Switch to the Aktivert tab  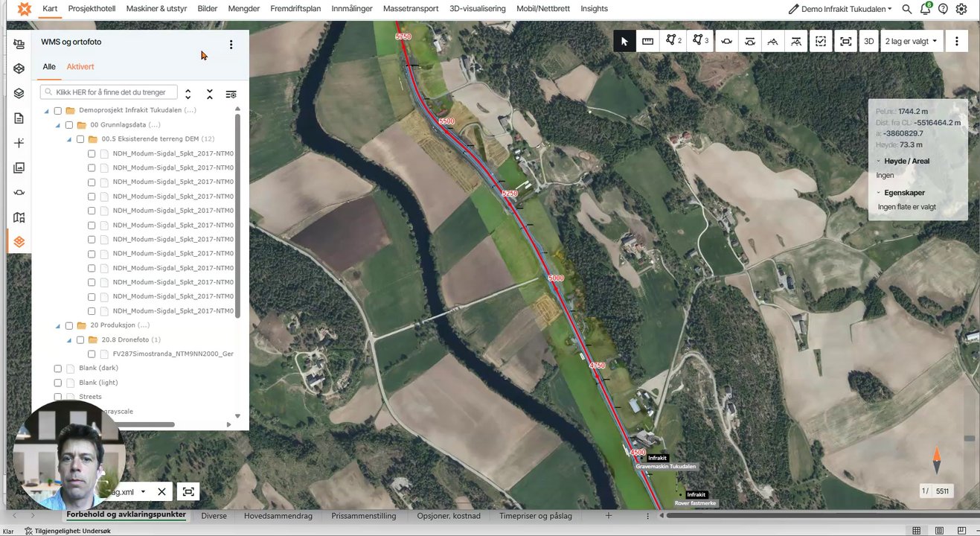click(80, 67)
